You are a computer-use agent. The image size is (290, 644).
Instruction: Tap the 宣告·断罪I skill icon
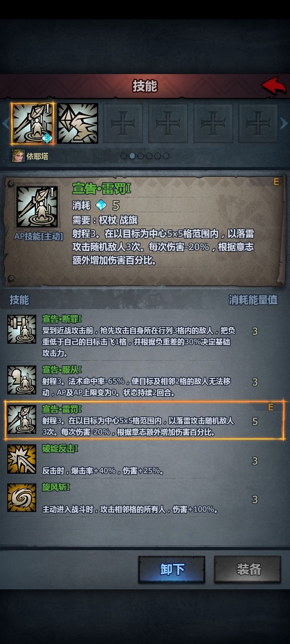point(21,330)
